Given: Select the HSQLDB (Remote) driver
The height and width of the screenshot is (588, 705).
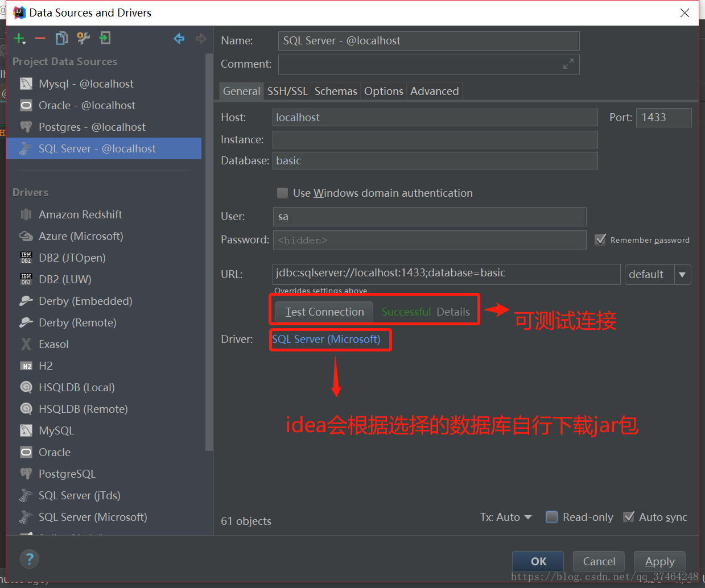Looking at the screenshot, I should tap(104, 409).
